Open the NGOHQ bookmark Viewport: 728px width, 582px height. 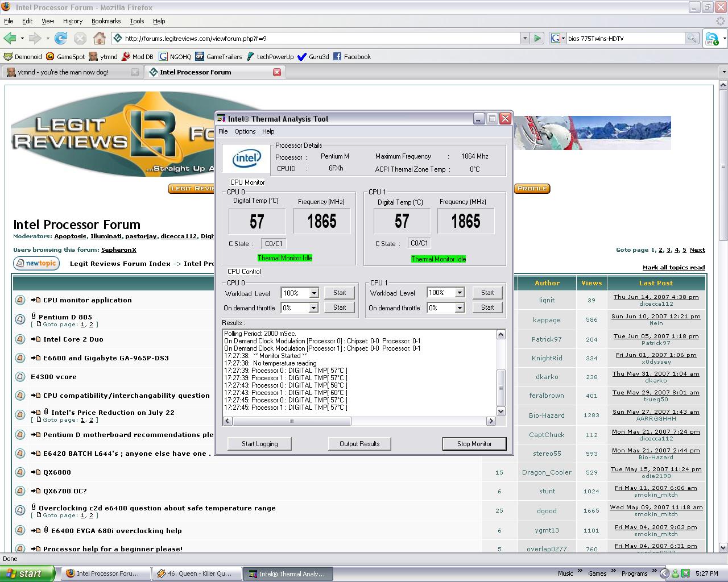175,57
